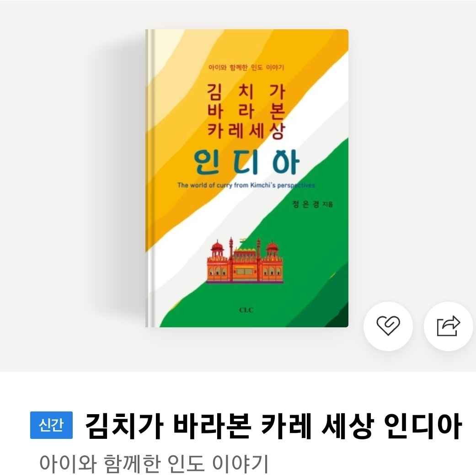Viewport: 476px width, 475px height.
Task: Tap the red 김치가 바라본 카레세상 cover text
Action: (246, 112)
